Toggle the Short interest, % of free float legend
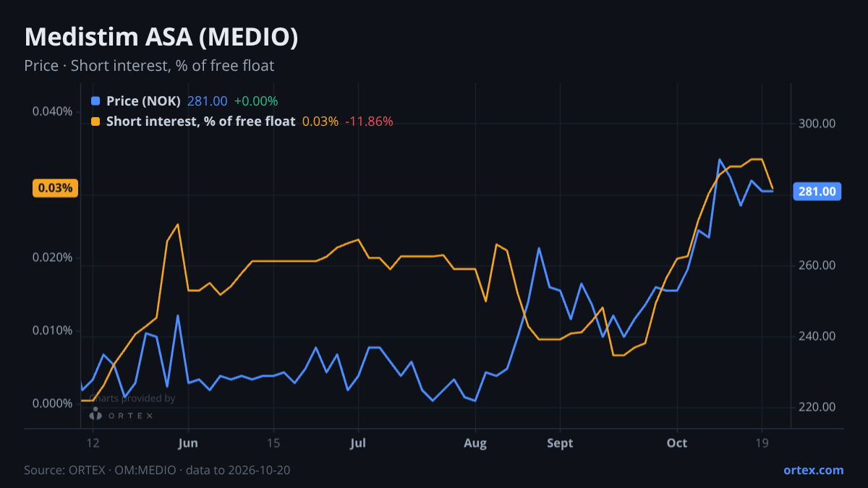This screenshot has width=868, height=488. click(x=200, y=121)
